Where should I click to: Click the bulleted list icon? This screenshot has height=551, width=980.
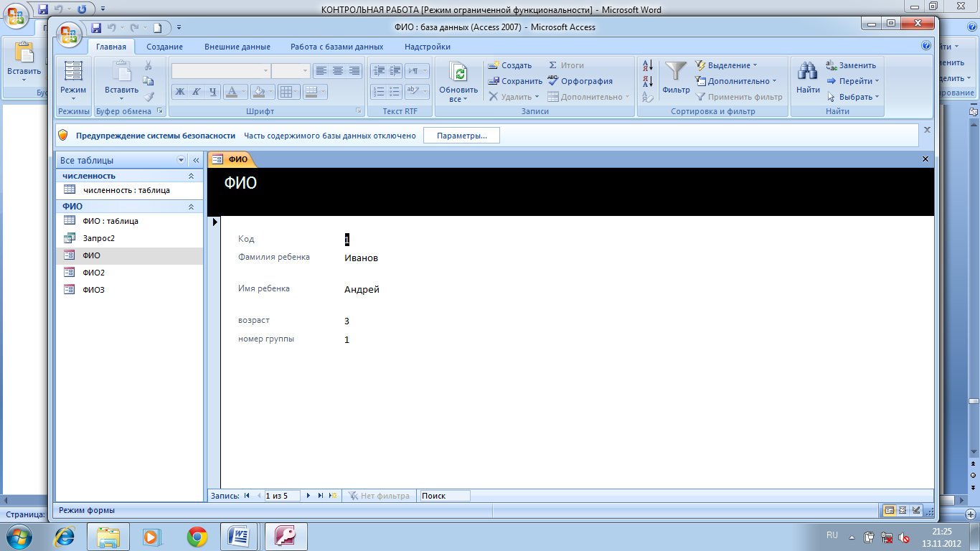click(395, 92)
